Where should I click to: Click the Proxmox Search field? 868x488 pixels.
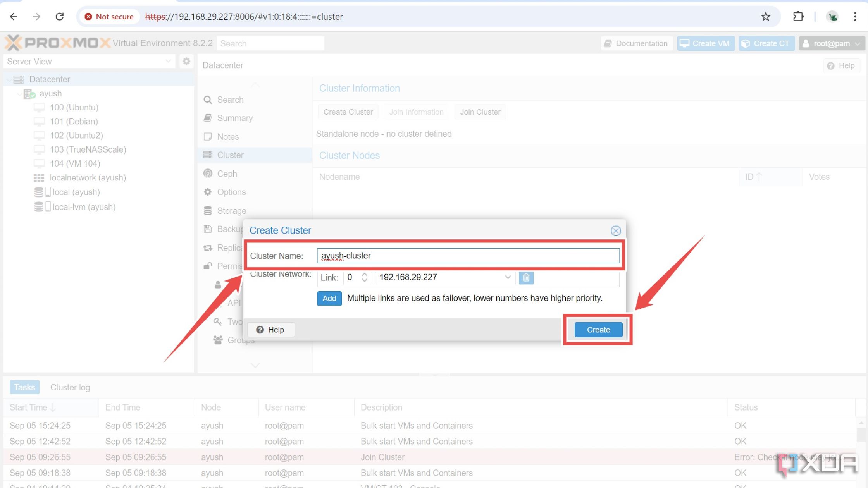270,43
